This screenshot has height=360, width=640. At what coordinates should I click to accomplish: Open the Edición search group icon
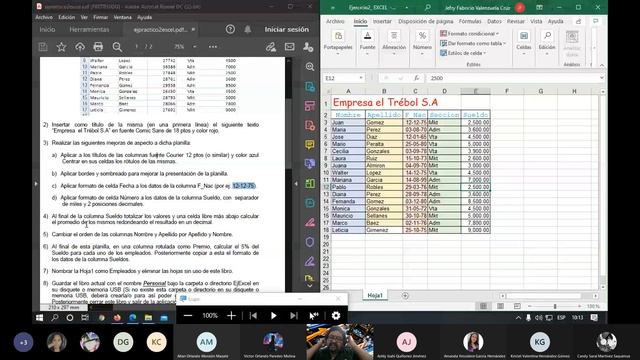547,36
